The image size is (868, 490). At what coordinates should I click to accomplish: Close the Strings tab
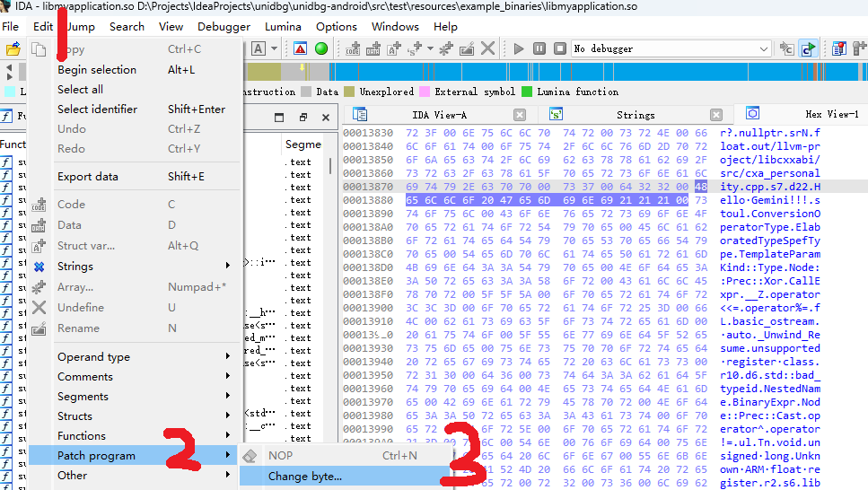(x=716, y=115)
